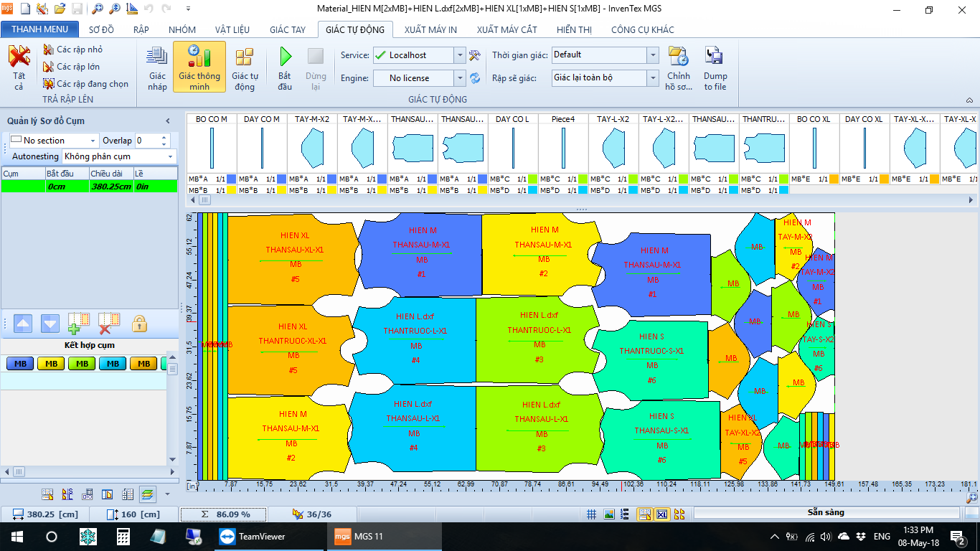
Task: Click the padlock lock cluster icon
Action: coord(140,324)
